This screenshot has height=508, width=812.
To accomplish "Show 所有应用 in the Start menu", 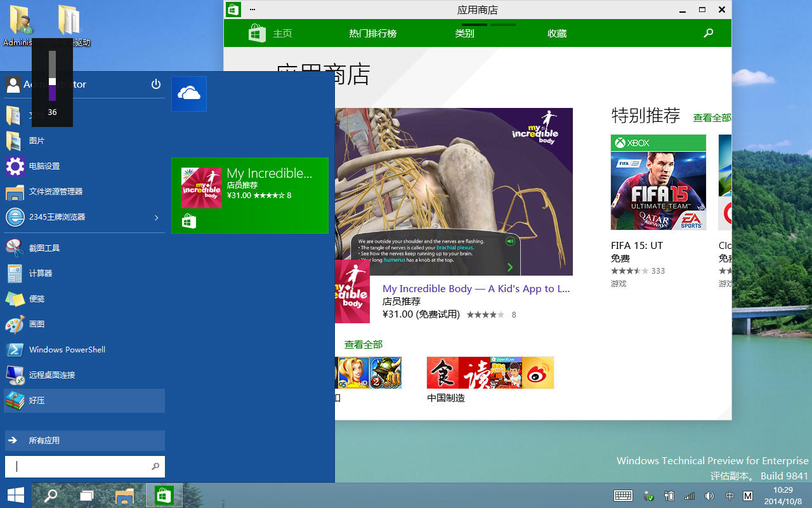I will [84, 440].
